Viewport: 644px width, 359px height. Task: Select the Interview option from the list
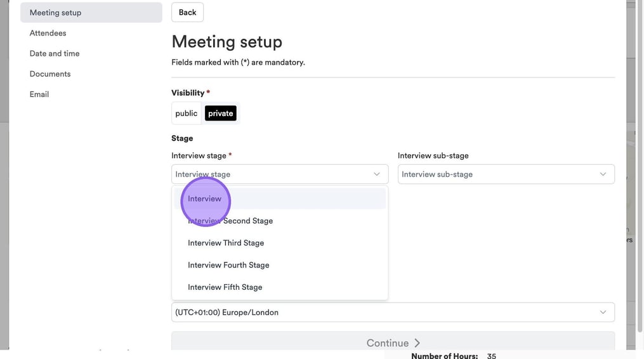[205, 199]
